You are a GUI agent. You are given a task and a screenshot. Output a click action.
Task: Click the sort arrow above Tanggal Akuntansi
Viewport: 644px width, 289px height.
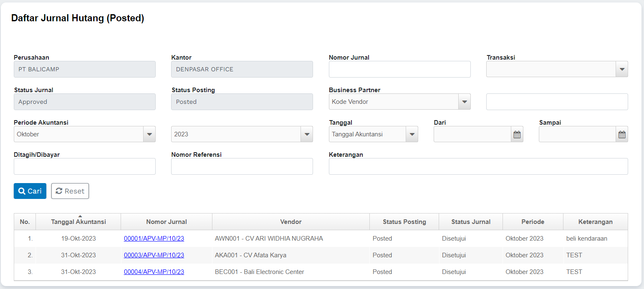[80, 216]
